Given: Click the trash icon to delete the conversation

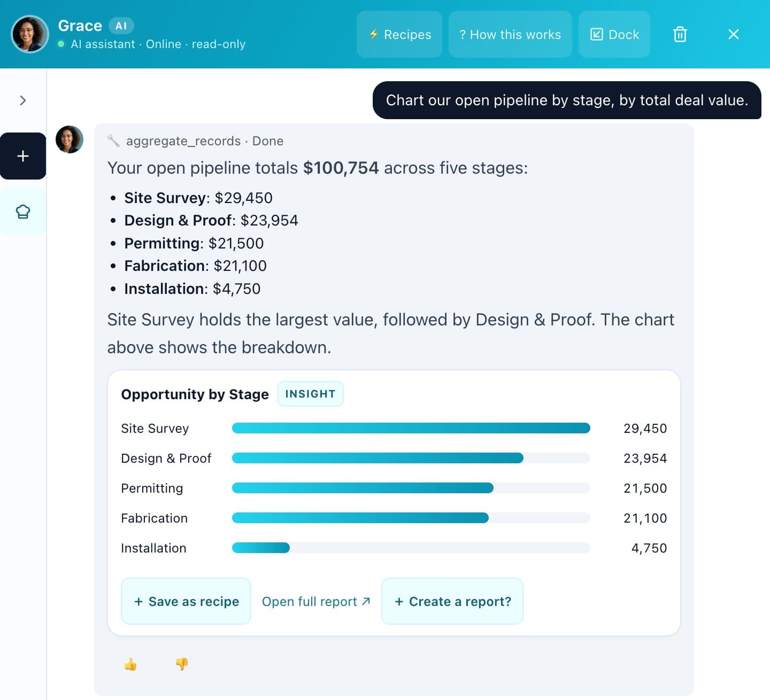Looking at the screenshot, I should pyautogui.click(x=680, y=34).
